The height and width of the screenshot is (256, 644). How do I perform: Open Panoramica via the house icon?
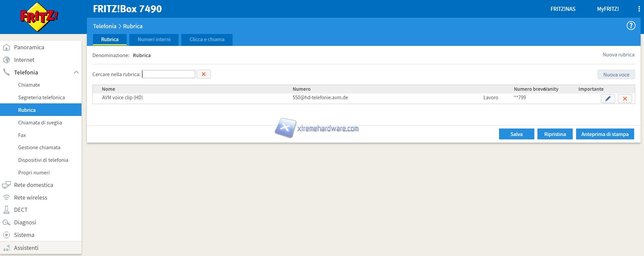(6, 47)
